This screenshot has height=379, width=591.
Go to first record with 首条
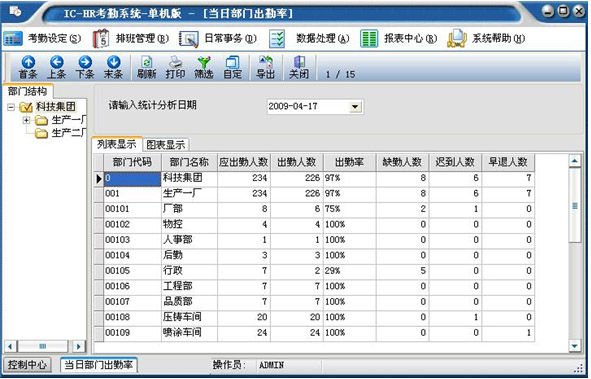[x=28, y=67]
